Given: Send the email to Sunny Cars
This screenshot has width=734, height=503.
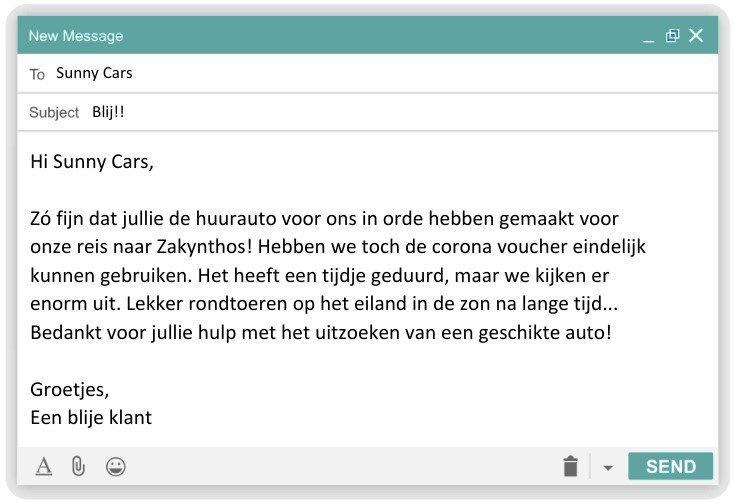Looking at the screenshot, I should (670, 466).
